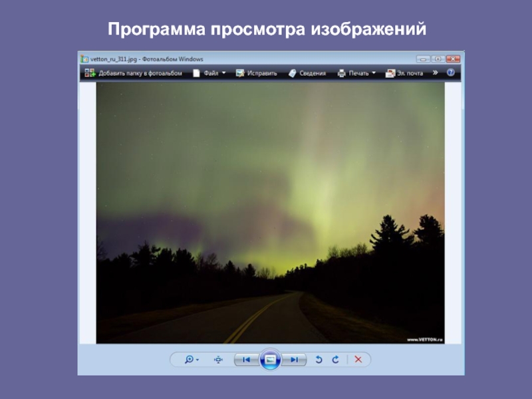Image resolution: width=532 pixels, height=399 pixels.
Task: Open the Файл menu
Action: 209,73
